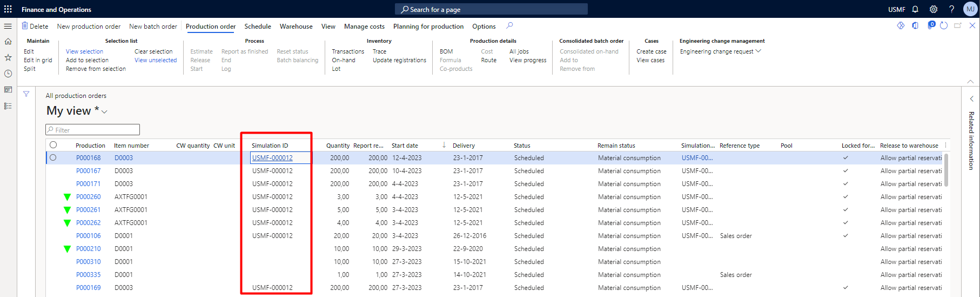Open in Microsoft Office icon
The width and height of the screenshot is (980, 297).
[915, 25]
